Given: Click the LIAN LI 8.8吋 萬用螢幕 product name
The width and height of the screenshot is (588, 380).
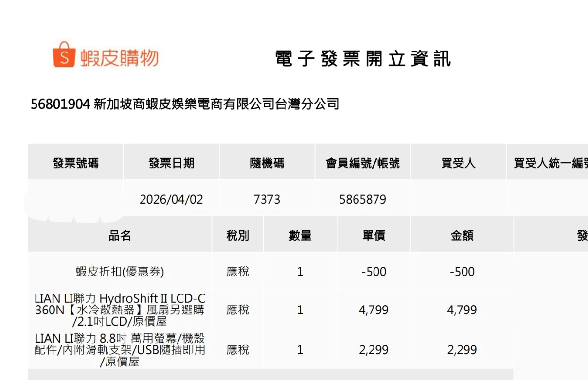Looking at the screenshot, I should coord(120,350).
